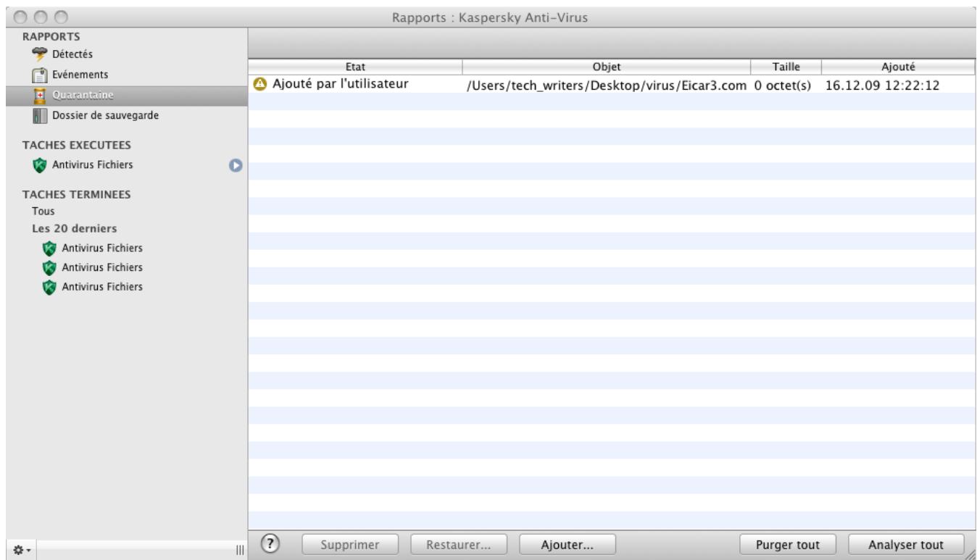Sort by the Taille column header

[786, 67]
